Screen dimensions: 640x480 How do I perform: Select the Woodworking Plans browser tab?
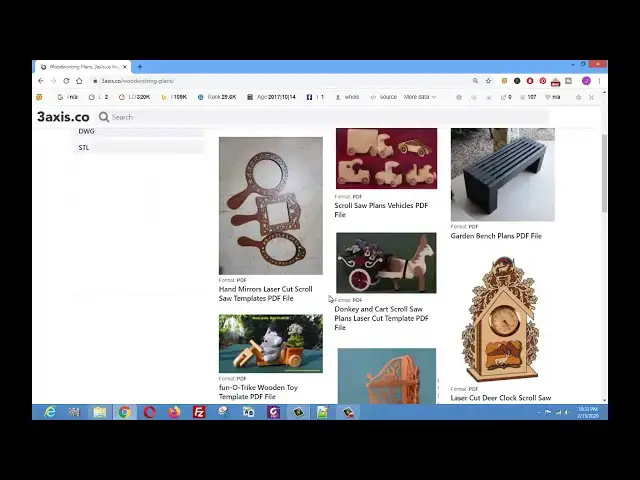(x=83, y=67)
